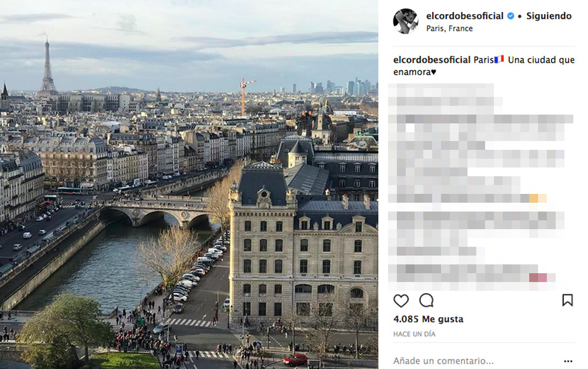588x369 pixels.
Task: Save the post with the bookmark icon
Action: click(567, 300)
